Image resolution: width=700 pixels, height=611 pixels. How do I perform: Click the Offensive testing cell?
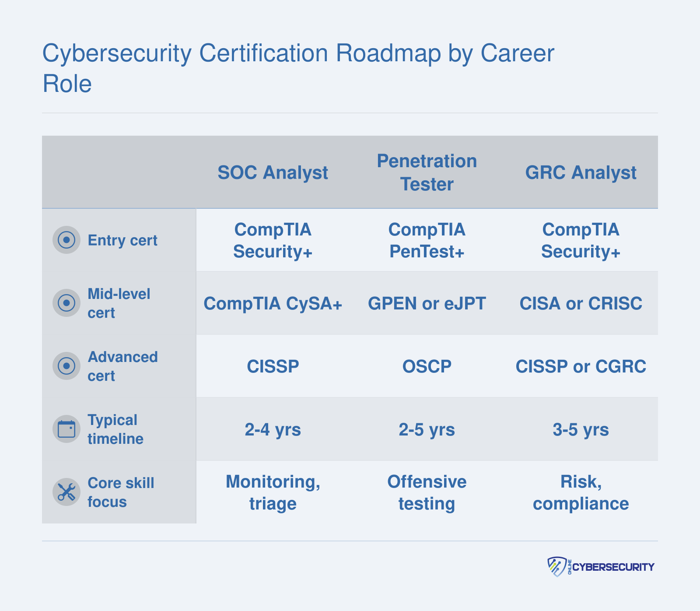[x=427, y=492]
